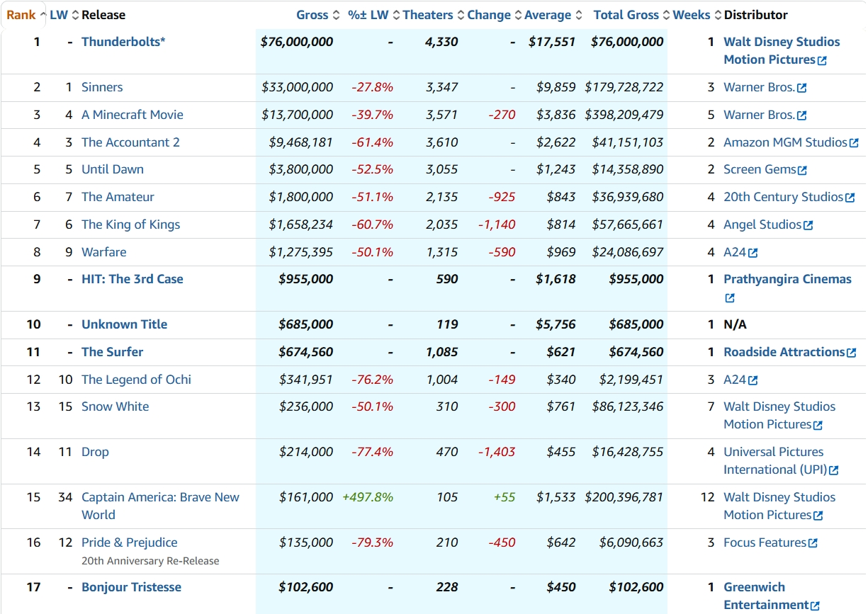Open The Surfer release link

click(x=113, y=352)
